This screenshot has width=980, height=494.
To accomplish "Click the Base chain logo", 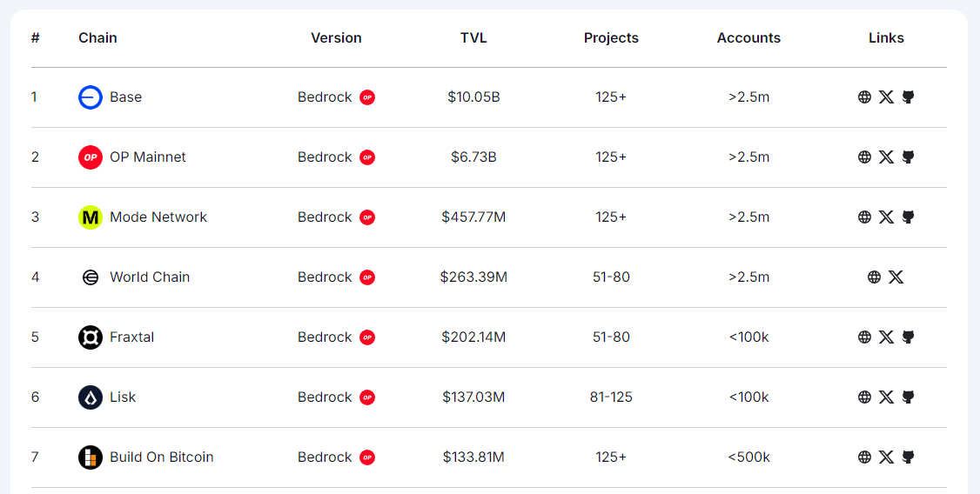I will coord(90,97).
